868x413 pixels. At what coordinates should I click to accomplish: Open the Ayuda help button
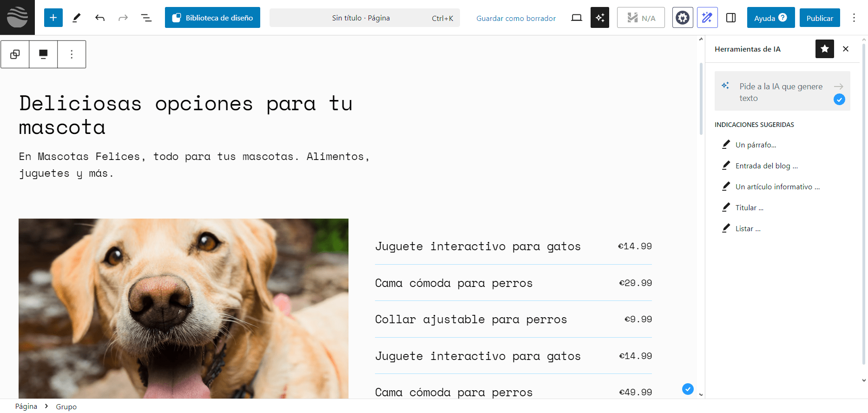tap(771, 18)
